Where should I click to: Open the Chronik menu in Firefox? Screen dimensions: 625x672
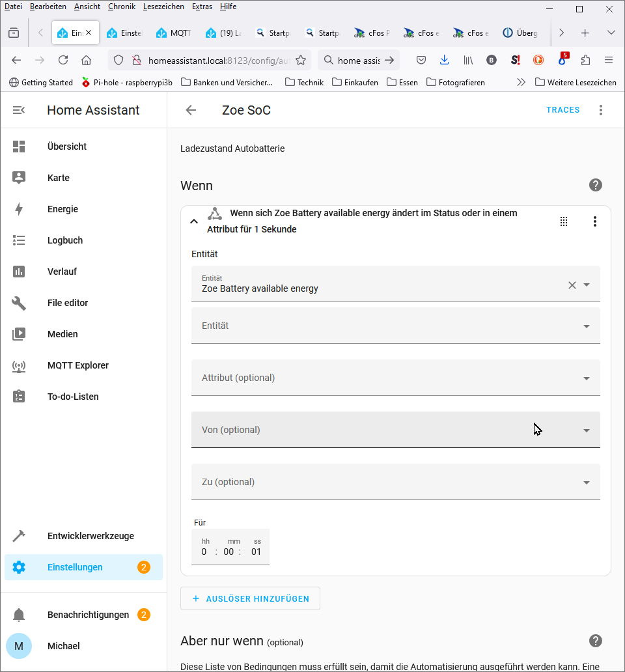tap(121, 7)
